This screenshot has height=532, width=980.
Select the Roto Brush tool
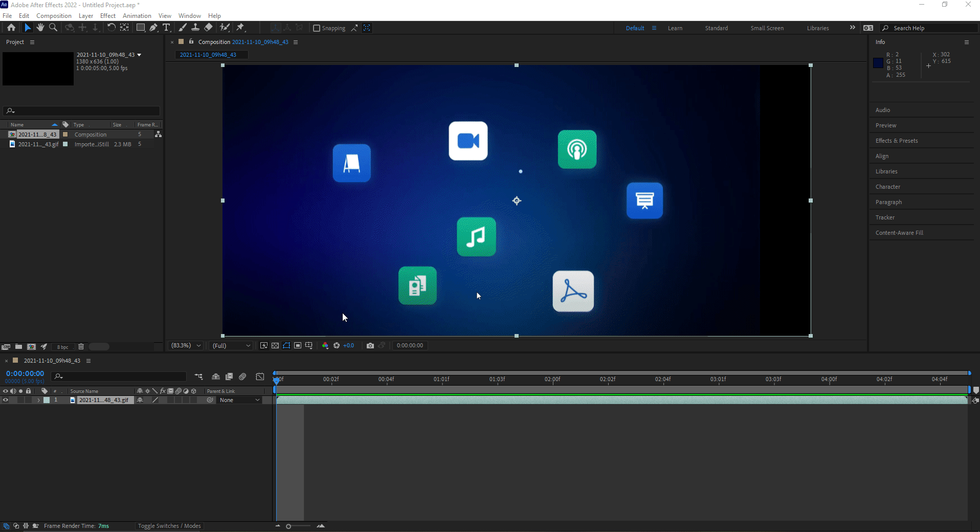tap(225, 28)
